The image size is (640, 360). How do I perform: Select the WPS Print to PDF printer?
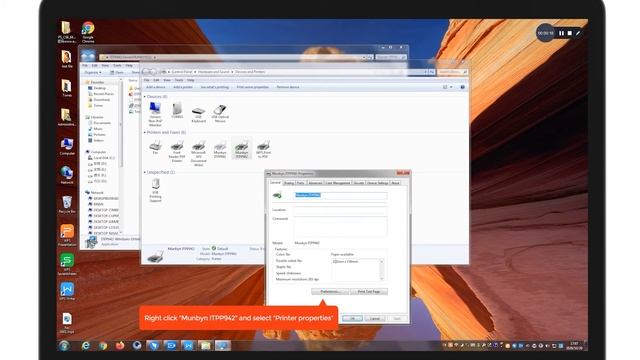(263, 149)
